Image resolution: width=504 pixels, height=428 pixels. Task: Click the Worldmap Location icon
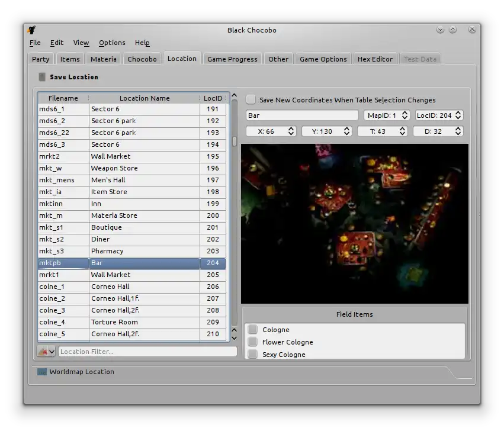tap(41, 372)
